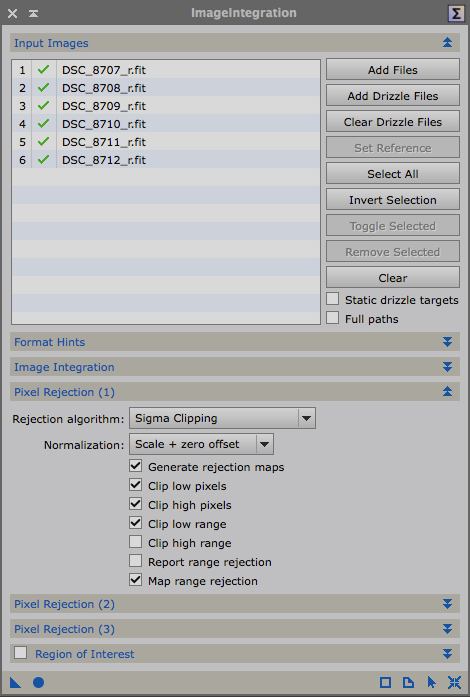Toggle green check for DSC_8710_r.fit
The image size is (470, 697).
43,124
